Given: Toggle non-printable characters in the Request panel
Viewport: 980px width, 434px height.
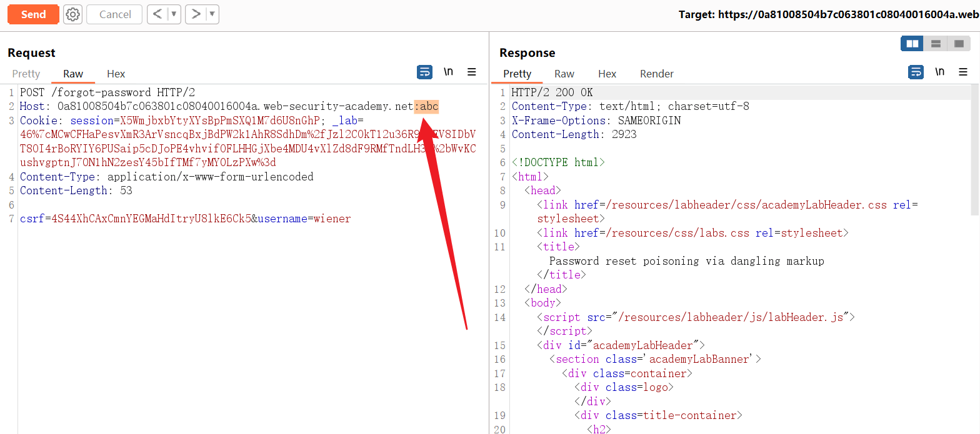Looking at the screenshot, I should click(x=448, y=72).
